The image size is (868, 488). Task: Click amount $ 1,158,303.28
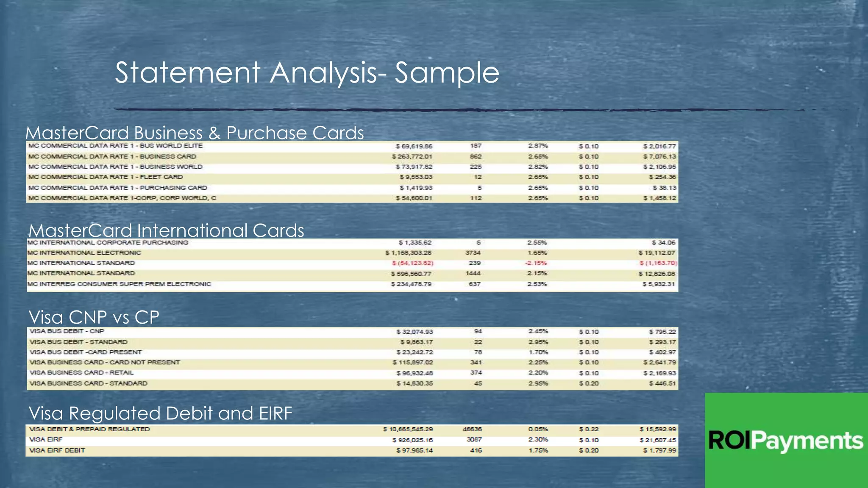pos(408,253)
